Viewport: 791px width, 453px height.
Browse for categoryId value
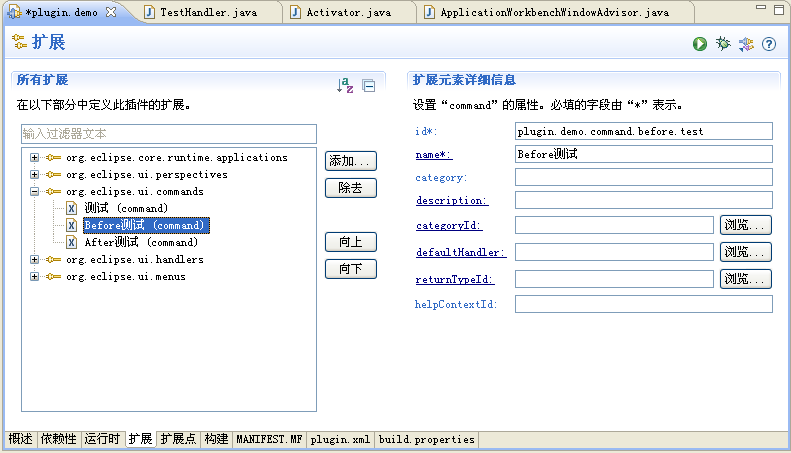coord(746,225)
